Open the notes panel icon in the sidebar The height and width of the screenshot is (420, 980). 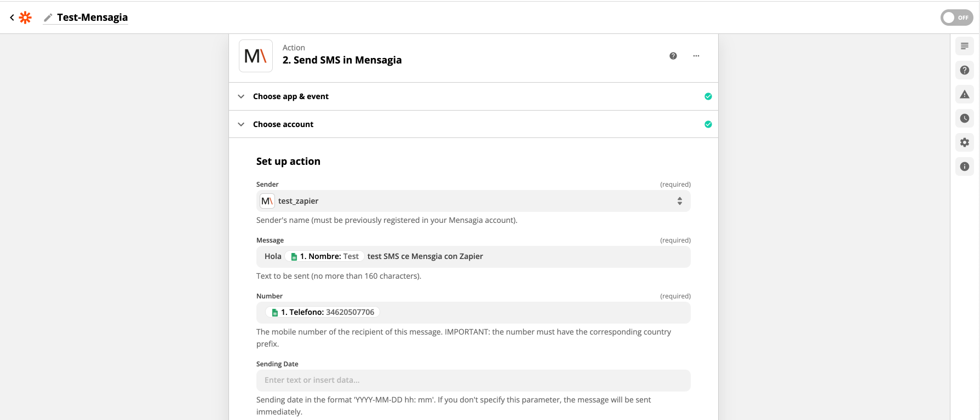click(x=965, y=46)
